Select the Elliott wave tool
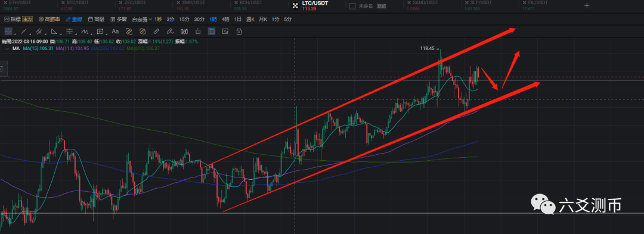 [85, 31]
